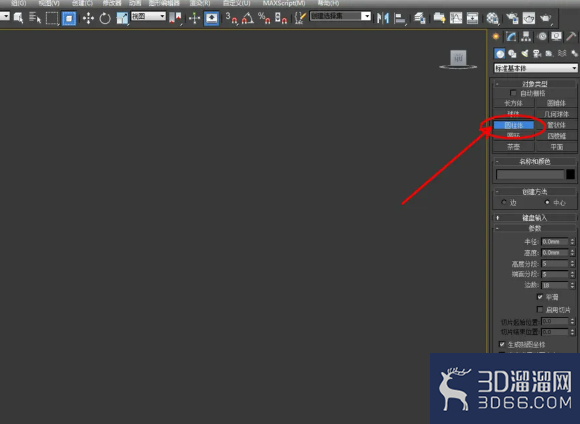
Task: Activate the Select and Rotate tool
Action: click(x=105, y=18)
